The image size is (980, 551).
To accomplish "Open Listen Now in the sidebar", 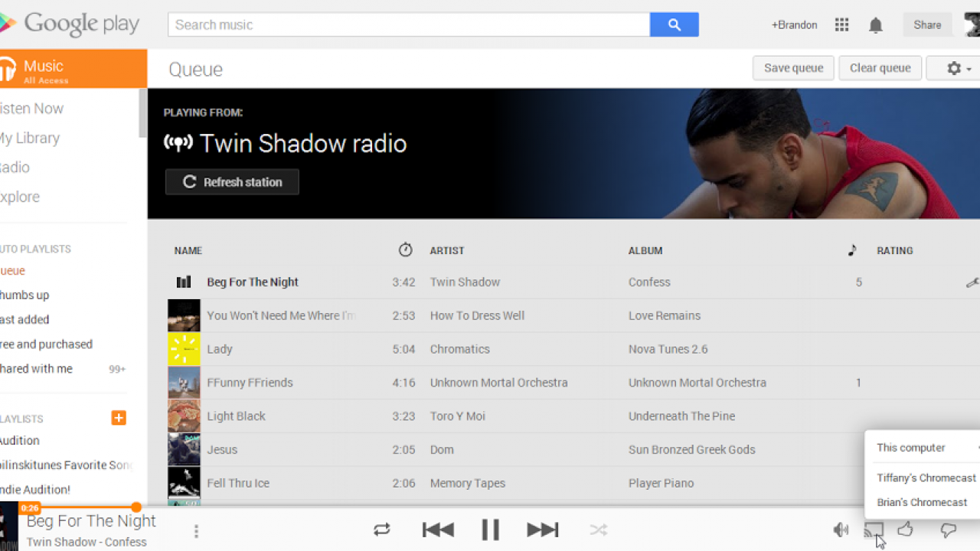I will (31, 109).
